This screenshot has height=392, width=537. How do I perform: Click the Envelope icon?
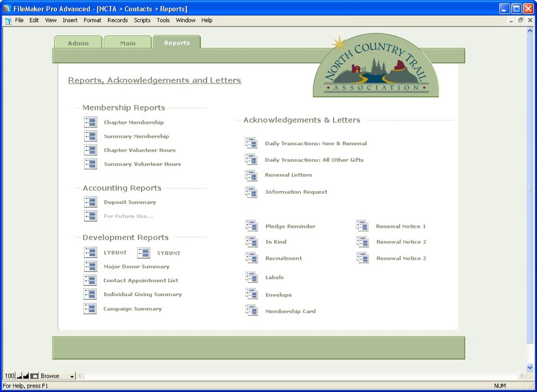click(251, 294)
